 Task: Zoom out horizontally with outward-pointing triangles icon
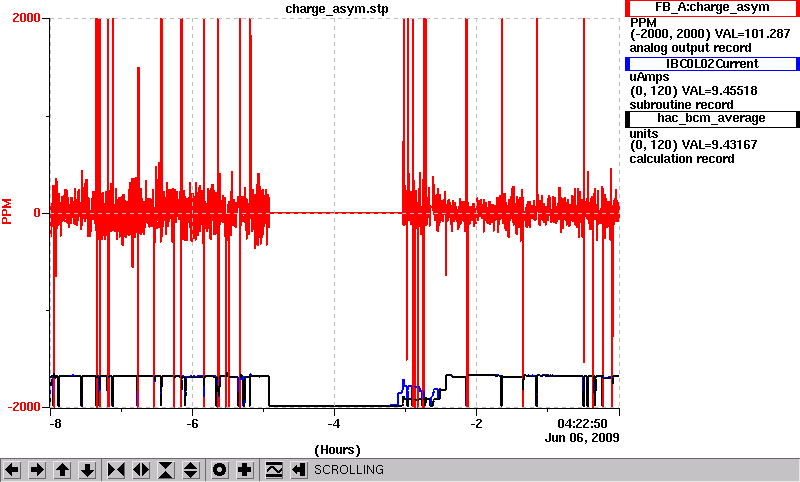point(141,470)
